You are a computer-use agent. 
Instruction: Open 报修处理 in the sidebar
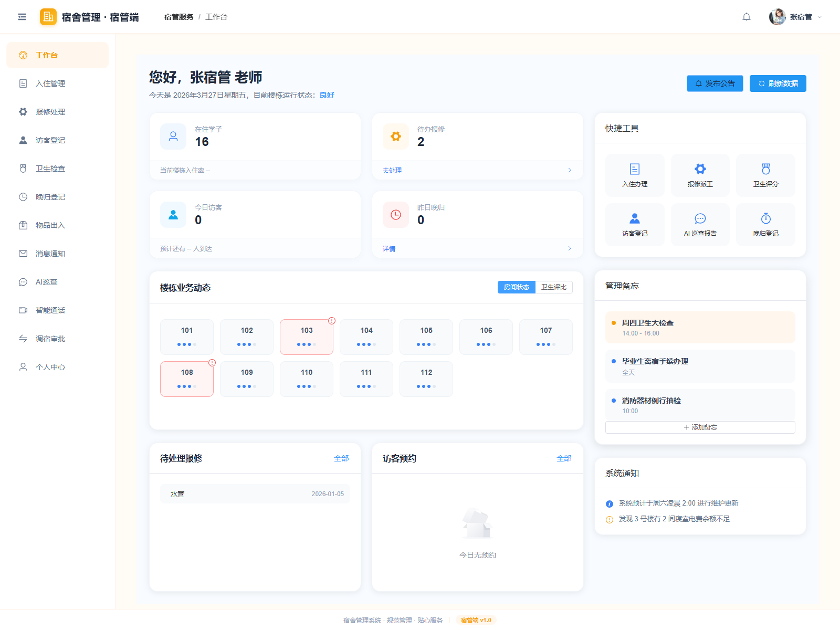pyautogui.click(x=58, y=112)
